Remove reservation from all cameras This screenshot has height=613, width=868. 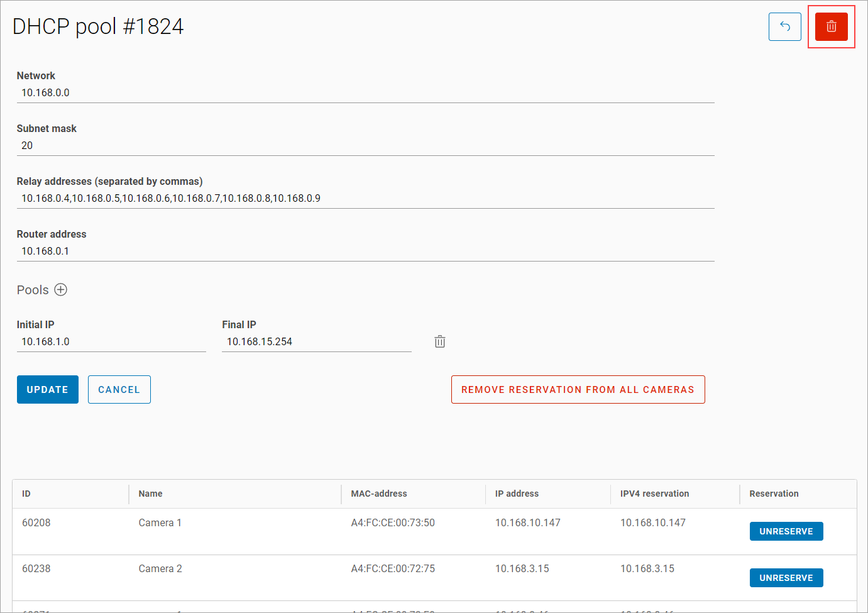(x=578, y=390)
